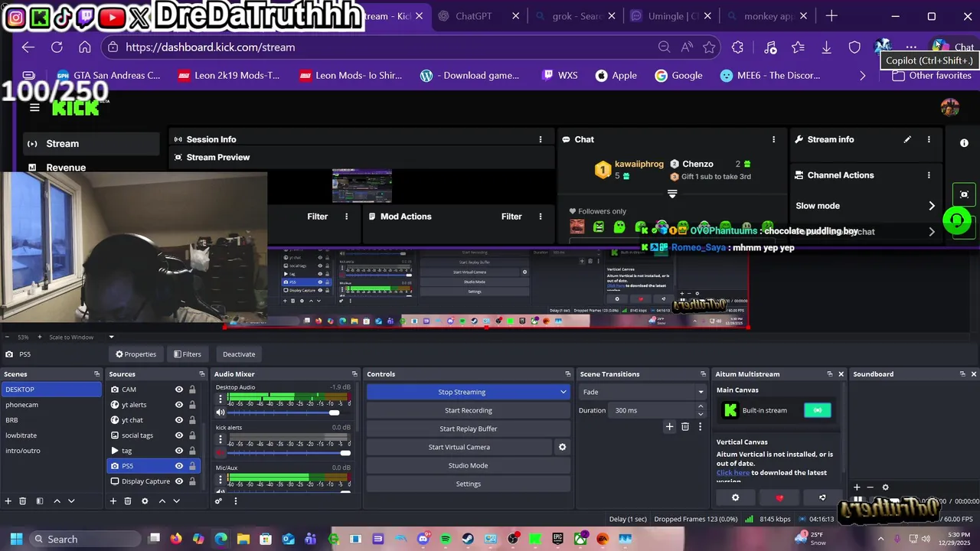Click the browser address bar URL
Screen dimensions: 980x551
(210, 47)
